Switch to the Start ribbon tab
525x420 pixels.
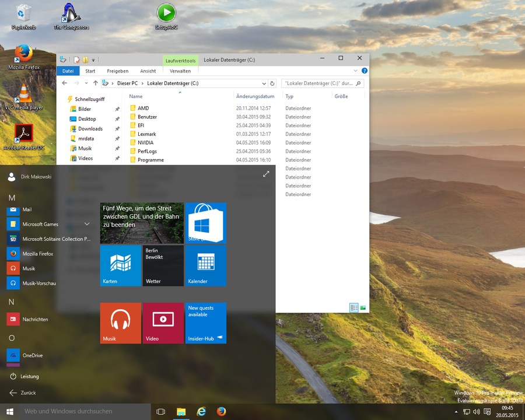(x=90, y=71)
